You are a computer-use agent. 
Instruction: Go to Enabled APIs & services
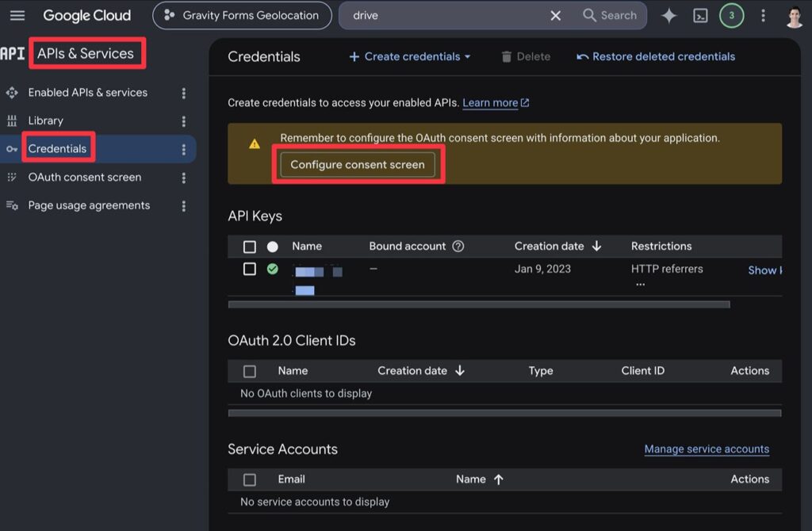(87, 93)
